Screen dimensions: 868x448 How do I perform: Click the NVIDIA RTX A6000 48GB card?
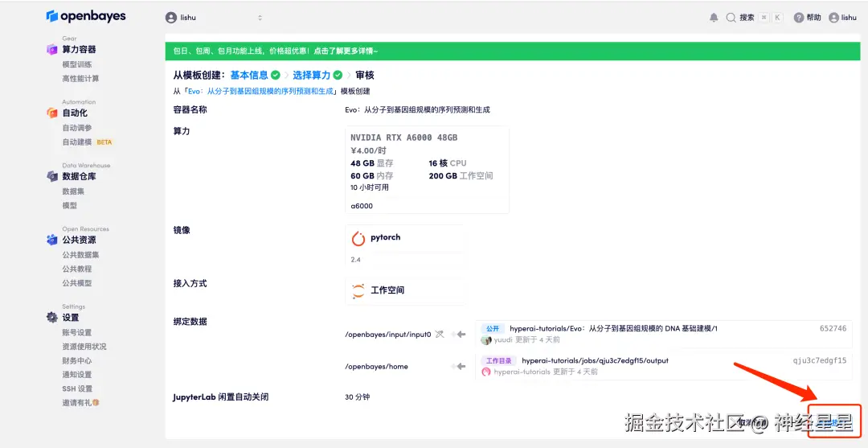pyautogui.click(x=427, y=170)
